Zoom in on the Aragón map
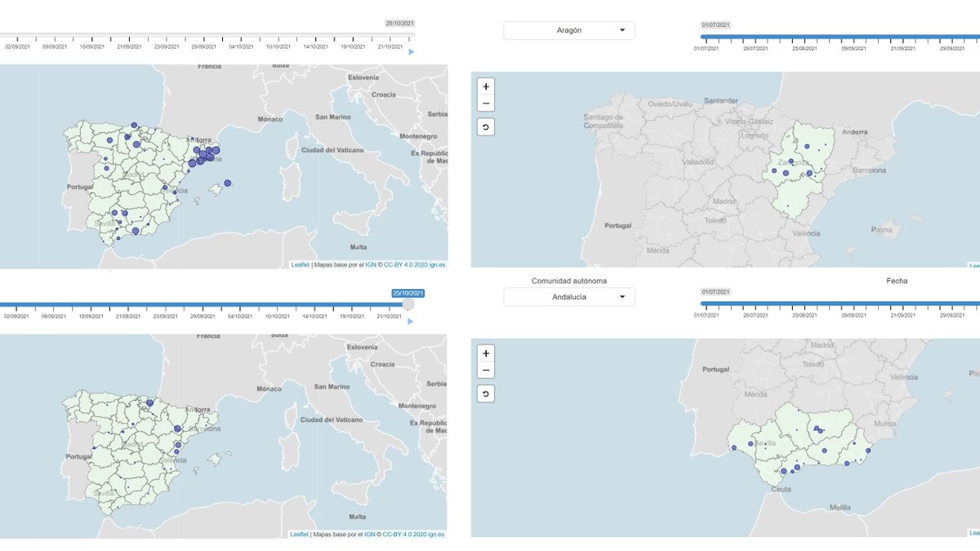The height and width of the screenshot is (551, 980). 486,86
